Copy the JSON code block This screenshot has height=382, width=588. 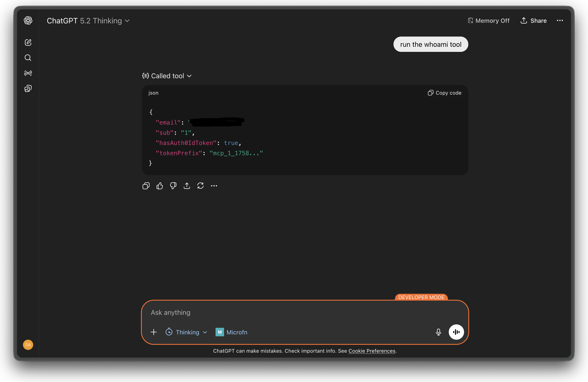click(x=445, y=93)
